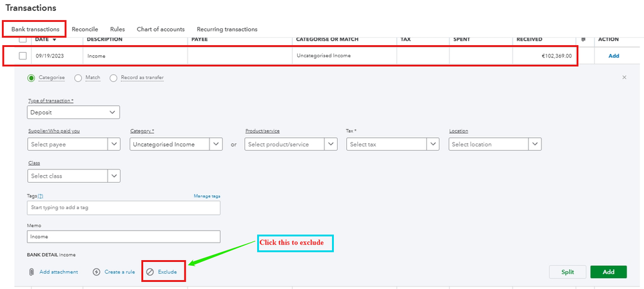Screen dimensions: 644x289
Task: Click the Date column sort arrow
Action: tap(54, 40)
